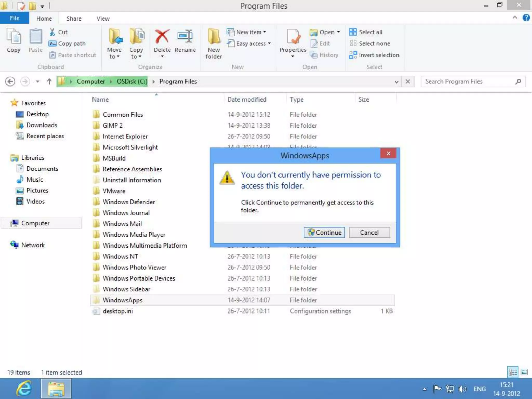Image resolution: width=532 pixels, height=399 pixels.
Task: Stop loading via address bar X button
Action: [408, 82]
